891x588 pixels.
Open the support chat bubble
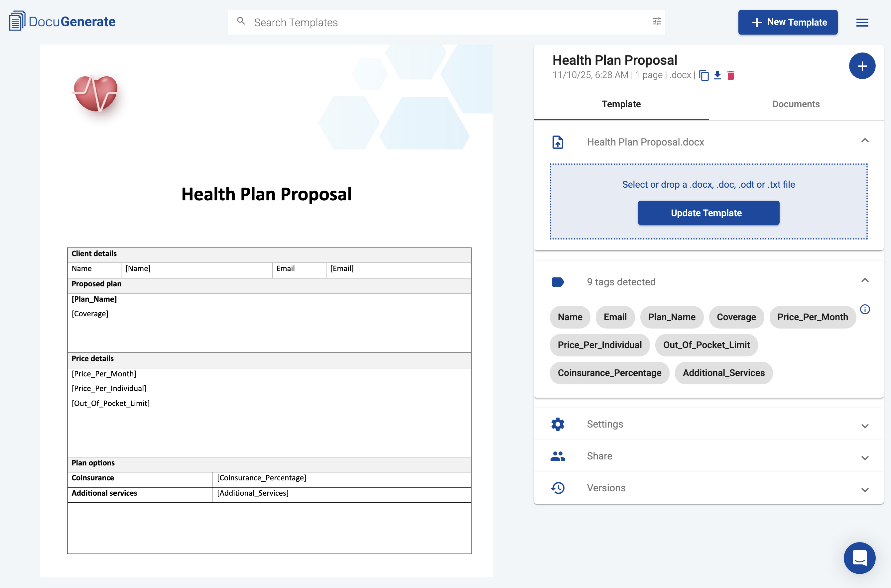click(x=859, y=558)
